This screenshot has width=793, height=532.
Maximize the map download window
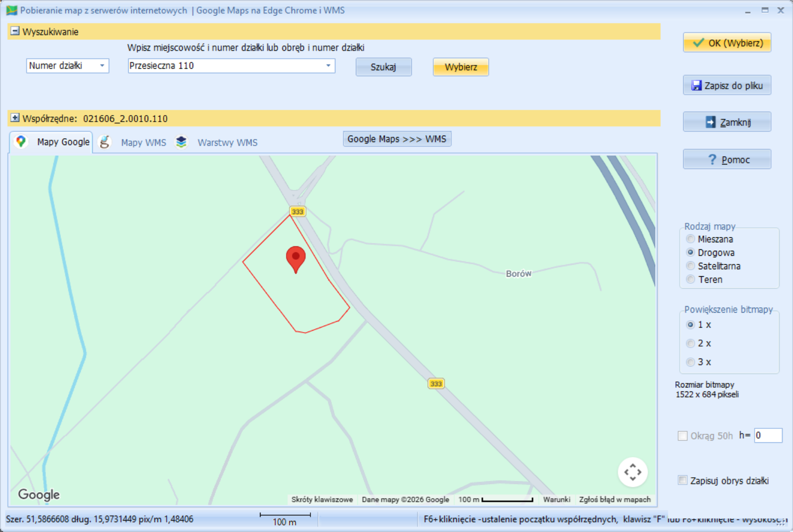click(x=765, y=10)
